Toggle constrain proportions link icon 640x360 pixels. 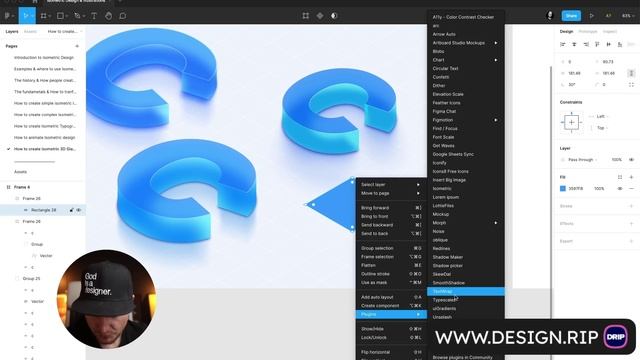(x=631, y=73)
